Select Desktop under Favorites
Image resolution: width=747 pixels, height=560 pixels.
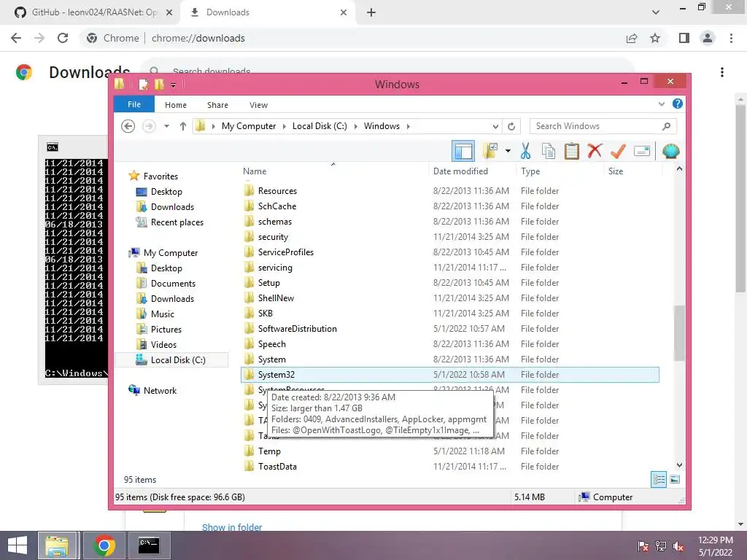click(x=166, y=192)
